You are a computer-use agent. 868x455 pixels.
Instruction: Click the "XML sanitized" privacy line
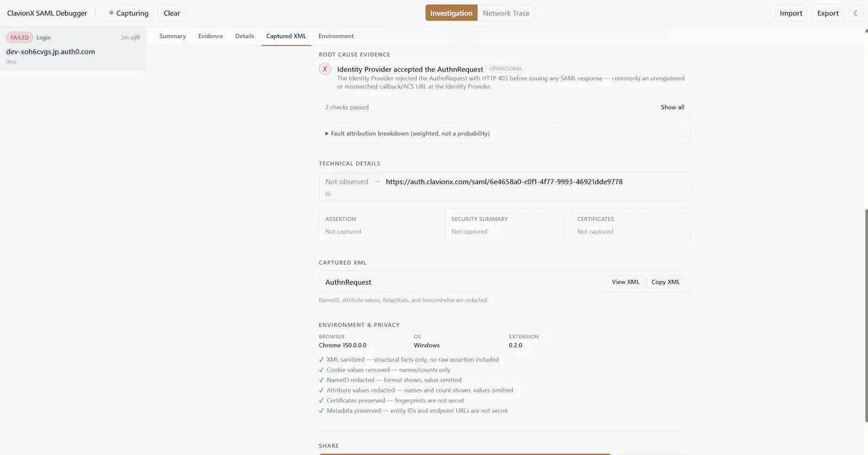(x=412, y=360)
